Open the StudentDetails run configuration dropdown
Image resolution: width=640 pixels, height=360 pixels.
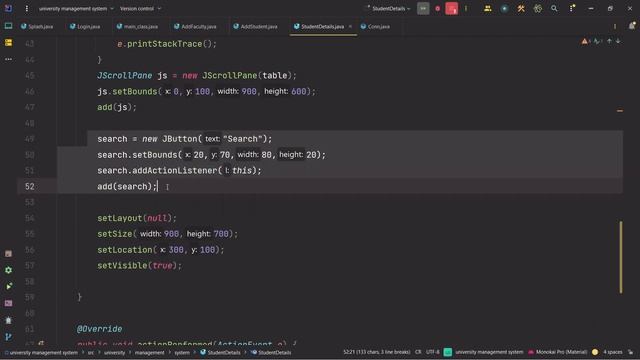(x=388, y=9)
